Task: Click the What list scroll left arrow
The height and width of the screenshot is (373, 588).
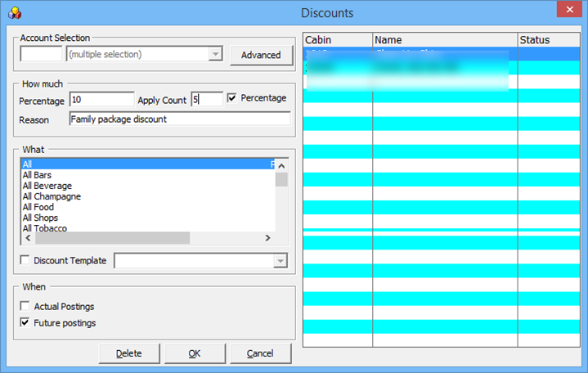Action: tap(28, 238)
